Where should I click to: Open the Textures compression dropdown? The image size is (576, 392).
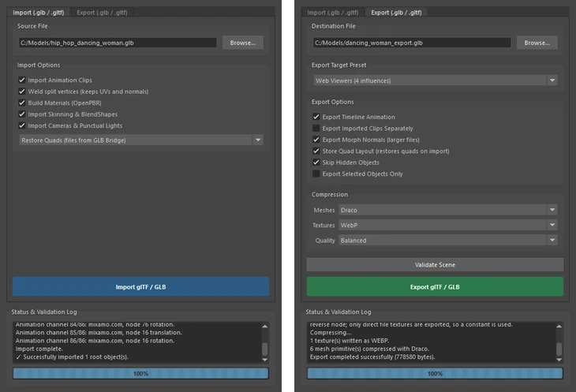pyautogui.click(x=448, y=225)
